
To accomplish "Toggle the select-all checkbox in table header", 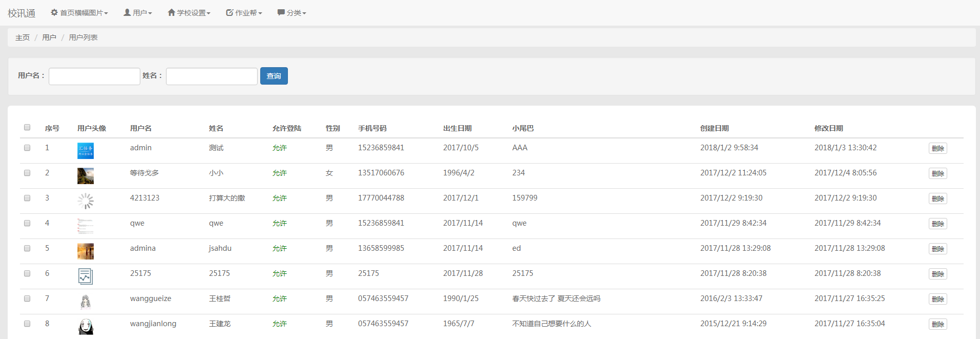I will [x=27, y=127].
